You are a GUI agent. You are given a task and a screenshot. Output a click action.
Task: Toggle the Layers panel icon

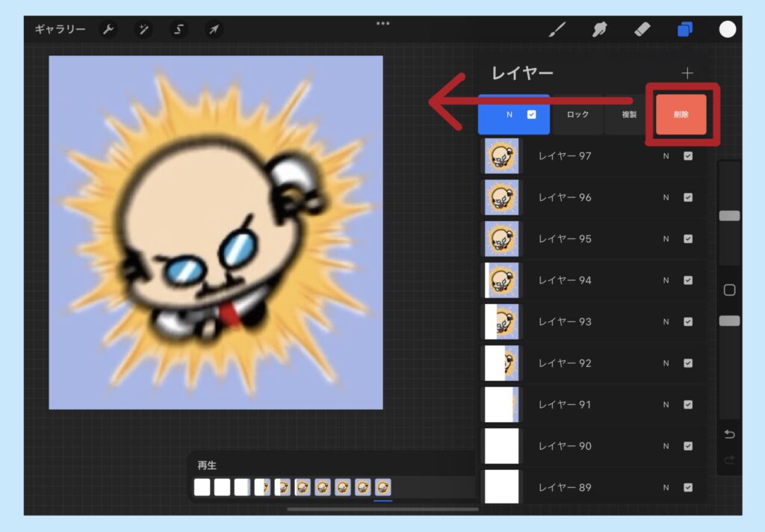point(685,29)
